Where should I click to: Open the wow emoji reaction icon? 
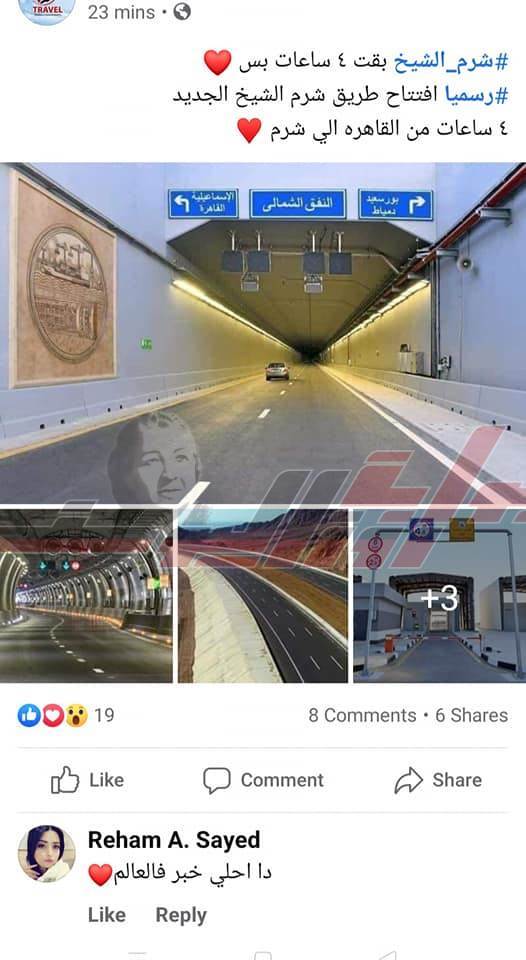[x=76, y=715]
